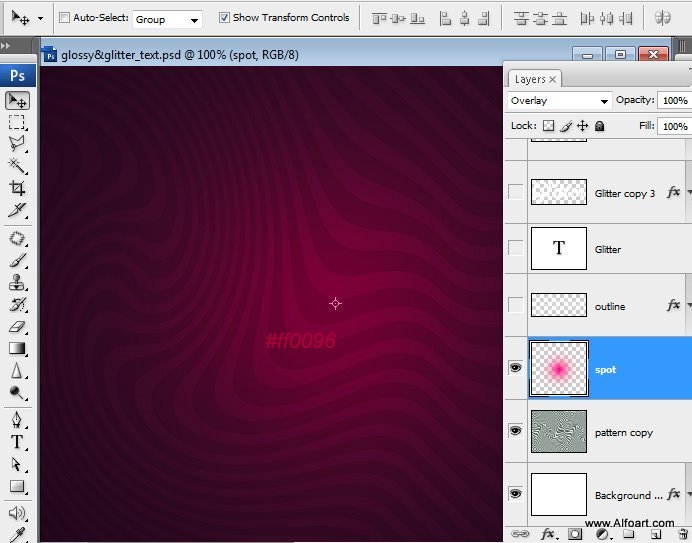Switch to the Layers panel tab

pyautogui.click(x=531, y=79)
